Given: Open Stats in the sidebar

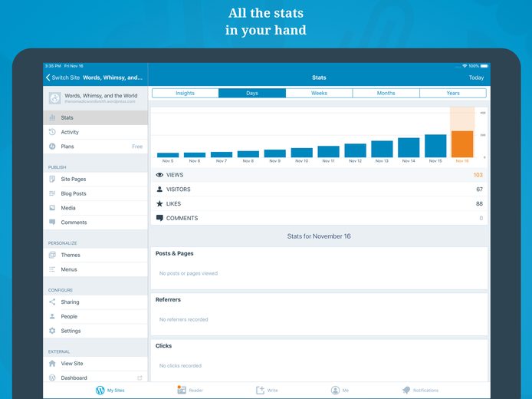Looking at the screenshot, I should tap(95, 117).
